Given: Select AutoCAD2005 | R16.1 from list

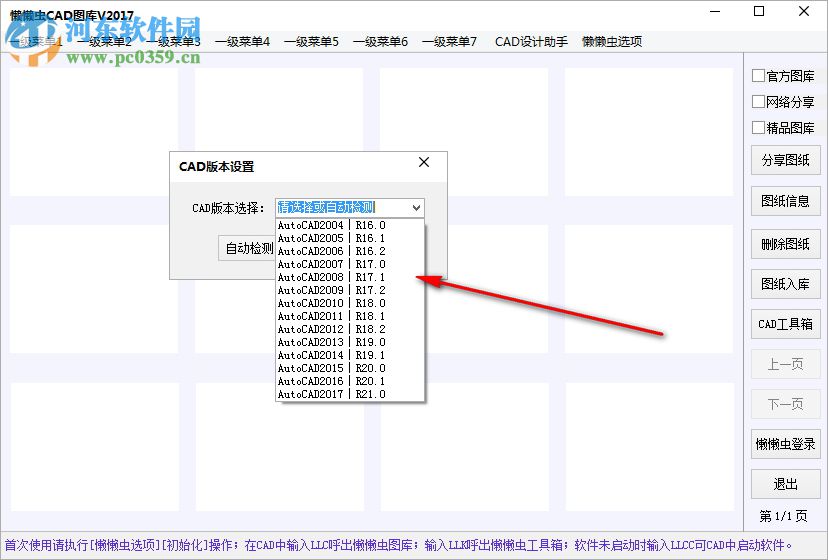Looking at the screenshot, I should coord(350,238).
